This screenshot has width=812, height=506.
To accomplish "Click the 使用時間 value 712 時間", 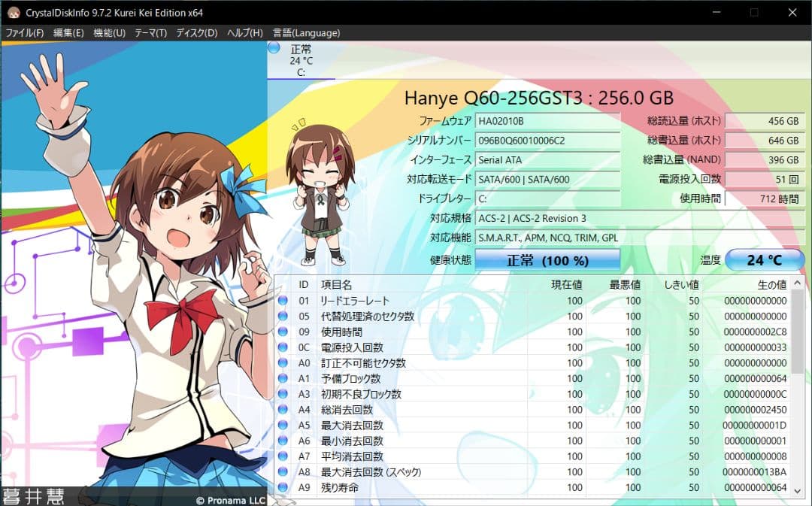I will pyautogui.click(x=765, y=199).
